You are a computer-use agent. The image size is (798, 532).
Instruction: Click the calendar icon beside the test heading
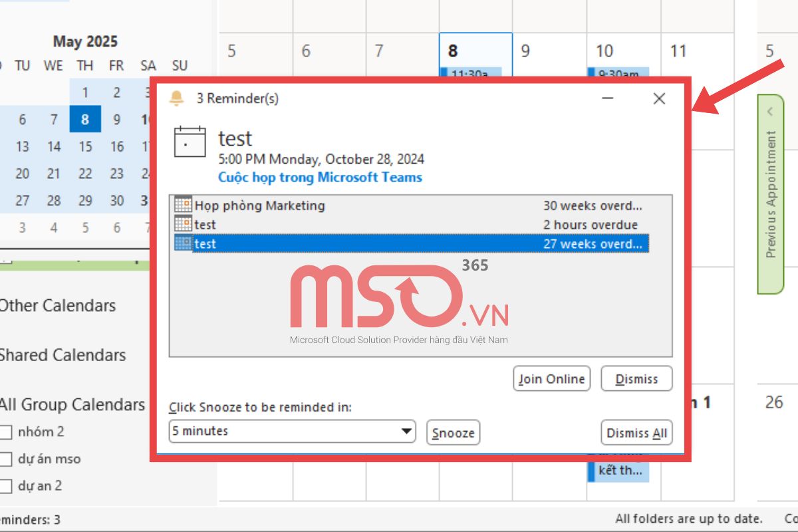pyautogui.click(x=190, y=142)
